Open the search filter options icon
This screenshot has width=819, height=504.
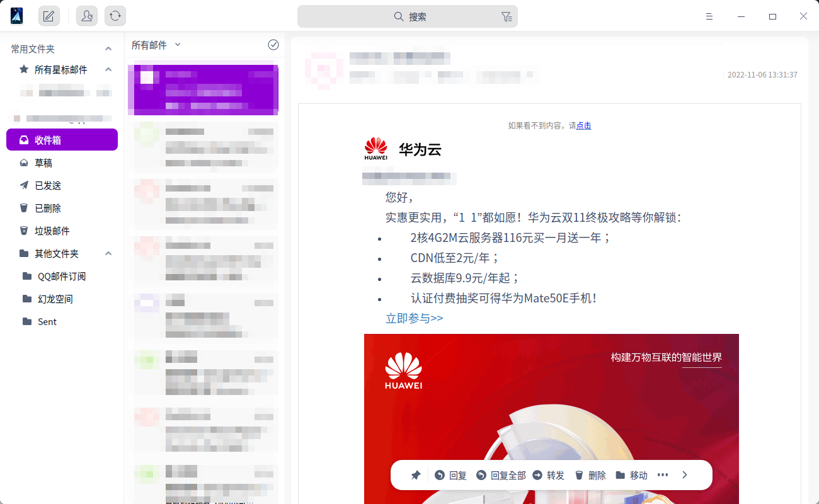click(x=507, y=17)
